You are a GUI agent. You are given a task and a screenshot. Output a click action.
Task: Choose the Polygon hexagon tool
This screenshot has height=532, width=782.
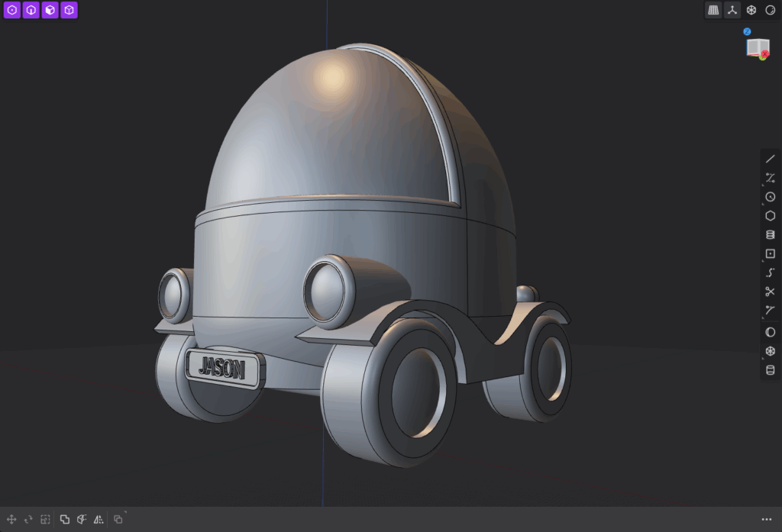coord(770,216)
